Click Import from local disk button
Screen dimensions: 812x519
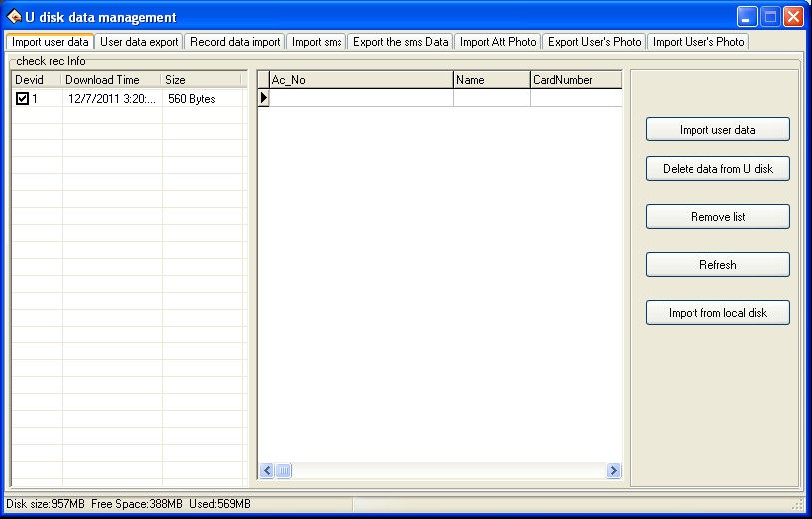pos(717,313)
